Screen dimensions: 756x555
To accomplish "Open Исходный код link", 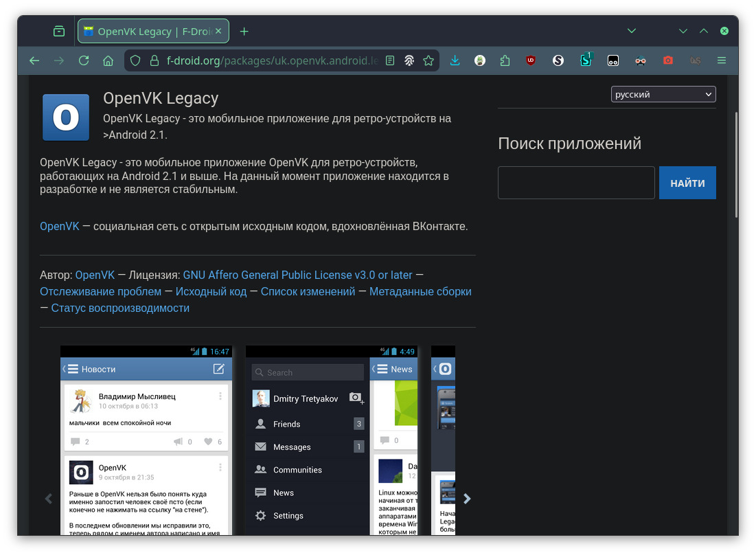I will [x=211, y=291].
